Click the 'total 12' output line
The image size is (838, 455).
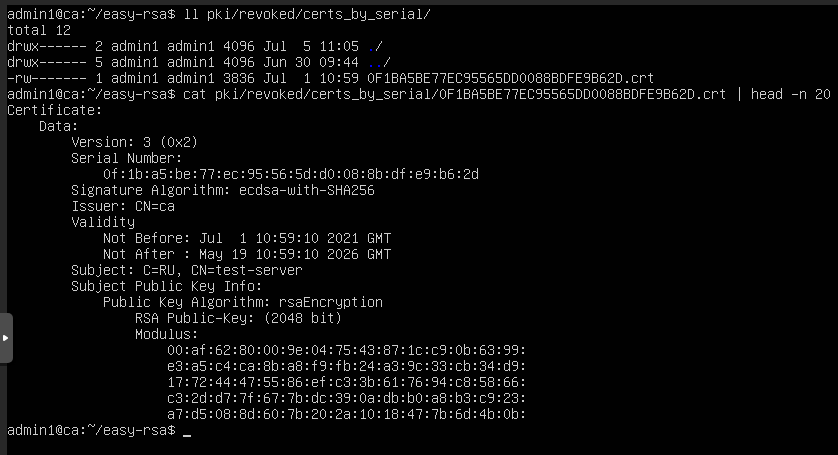click(x=39, y=30)
